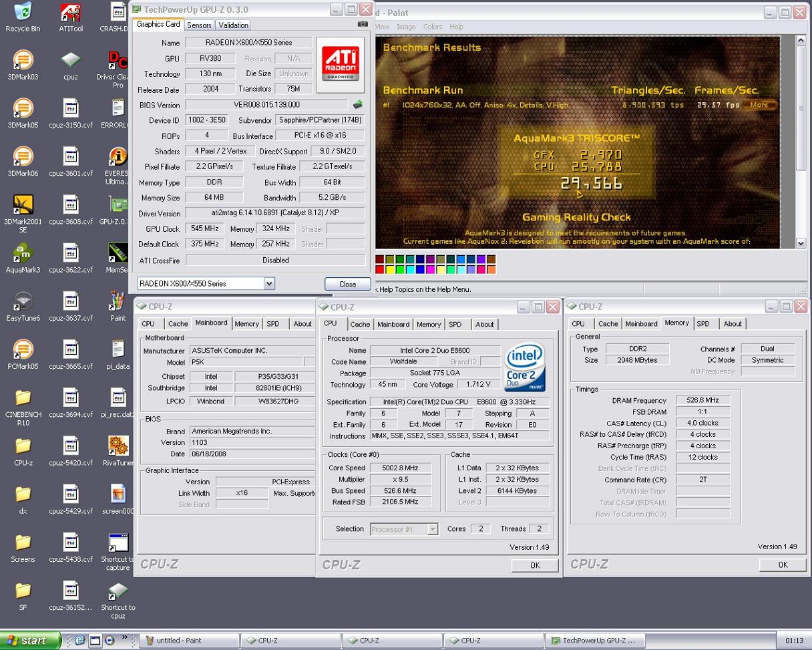Screen dimensions: 812x650
Task: Open the CINEBENCH R10 folder
Action: point(23,407)
